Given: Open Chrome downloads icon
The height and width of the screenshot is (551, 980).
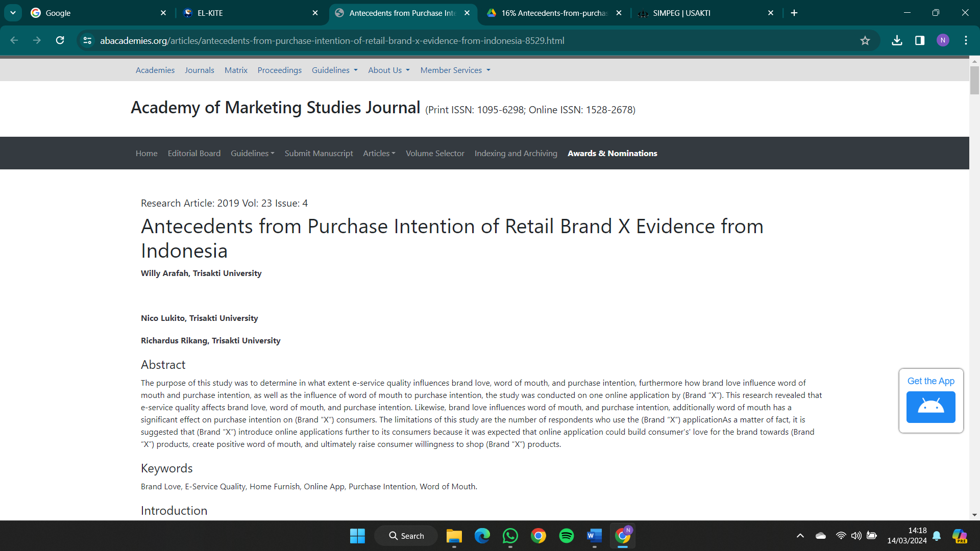Looking at the screenshot, I should [x=897, y=40].
